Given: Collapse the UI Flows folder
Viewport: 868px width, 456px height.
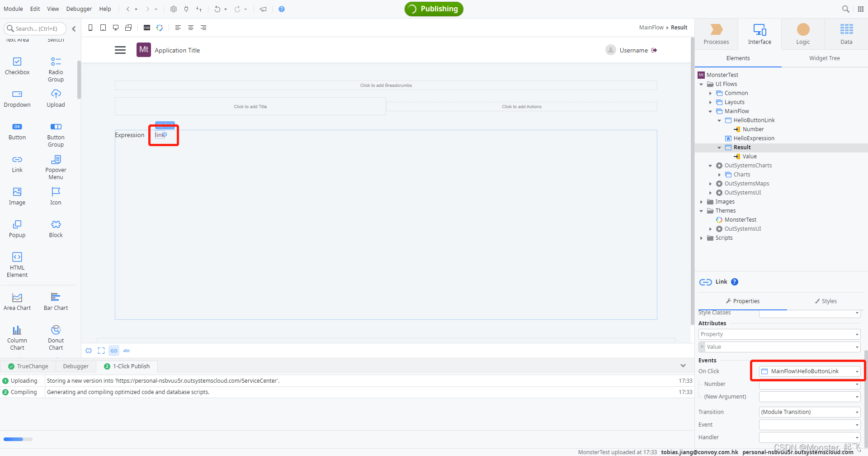Looking at the screenshot, I should [701, 84].
